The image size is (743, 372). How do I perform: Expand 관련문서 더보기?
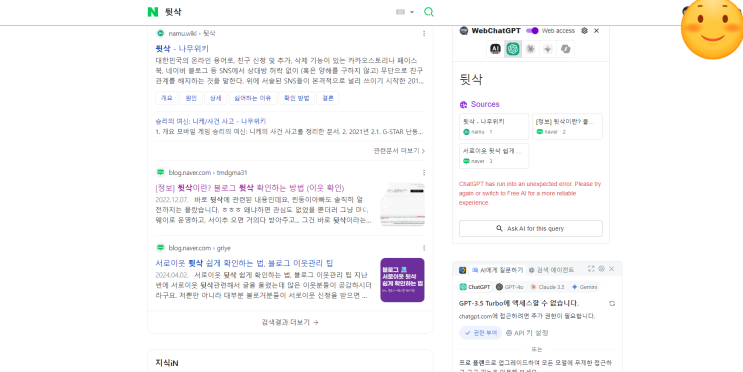[x=399, y=151]
